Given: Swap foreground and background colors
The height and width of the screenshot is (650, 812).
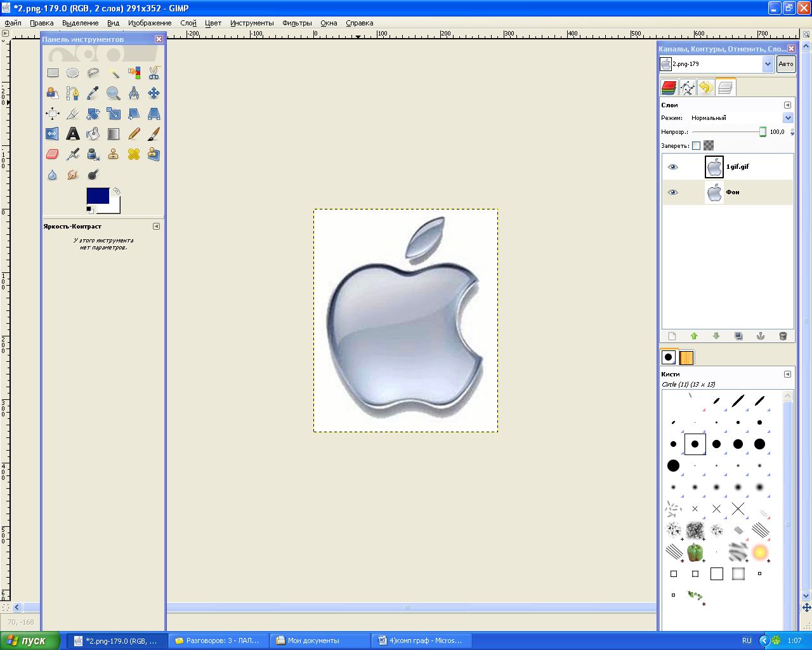Looking at the screenshot, I should pyautogui.click(x=117, y=190).
